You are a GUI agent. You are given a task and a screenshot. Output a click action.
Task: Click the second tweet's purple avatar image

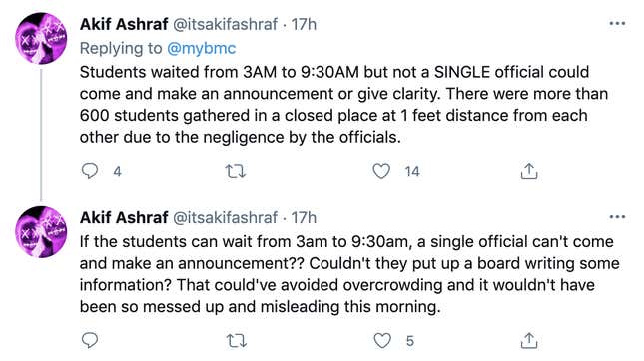[x=41, y=231]
